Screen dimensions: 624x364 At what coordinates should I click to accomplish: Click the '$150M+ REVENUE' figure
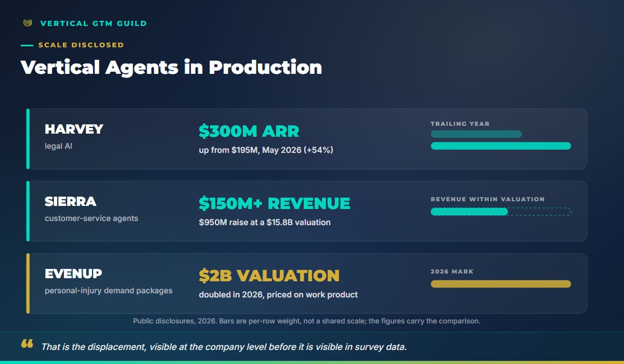[275, 204]
